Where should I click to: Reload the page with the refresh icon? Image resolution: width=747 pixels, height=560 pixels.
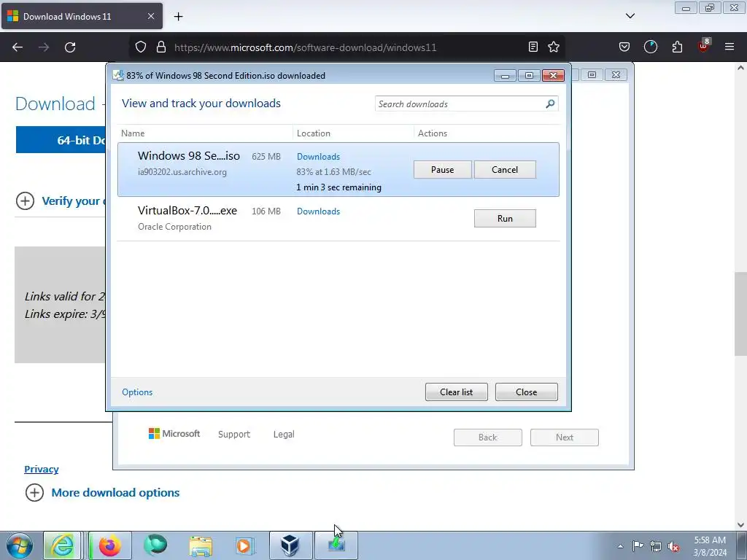tap(70, 47)
